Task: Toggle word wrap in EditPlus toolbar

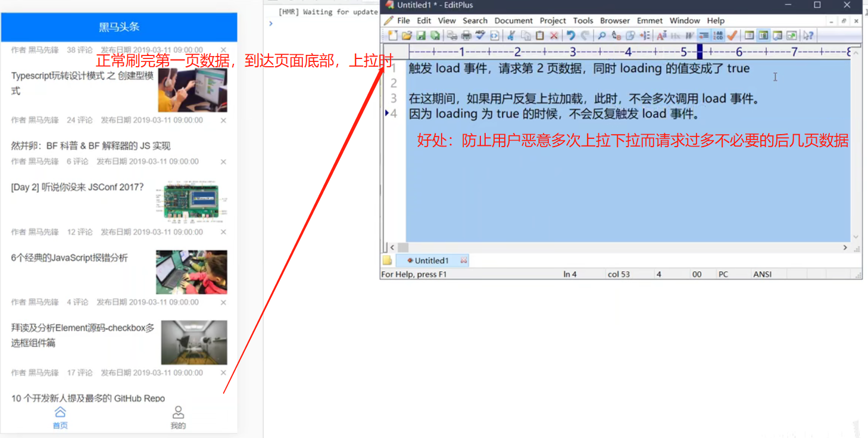Action: pos(704,36)
